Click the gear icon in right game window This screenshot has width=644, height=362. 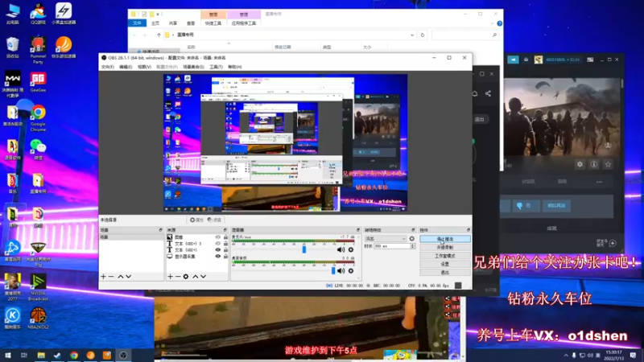[x=580, y=164]
